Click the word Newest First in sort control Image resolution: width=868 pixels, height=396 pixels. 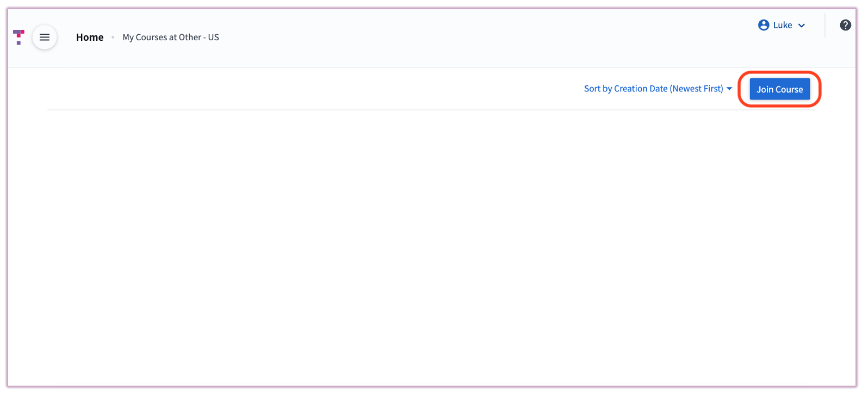point(697,89)
